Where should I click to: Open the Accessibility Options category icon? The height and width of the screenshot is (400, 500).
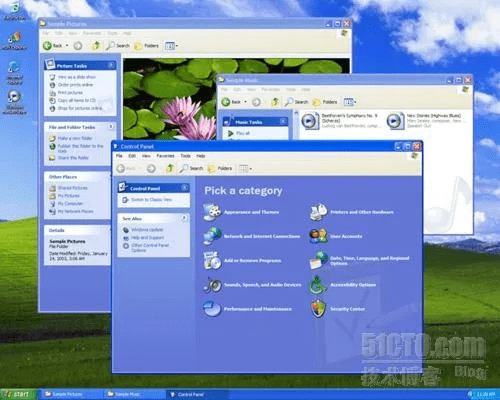(x=318, y=285)
